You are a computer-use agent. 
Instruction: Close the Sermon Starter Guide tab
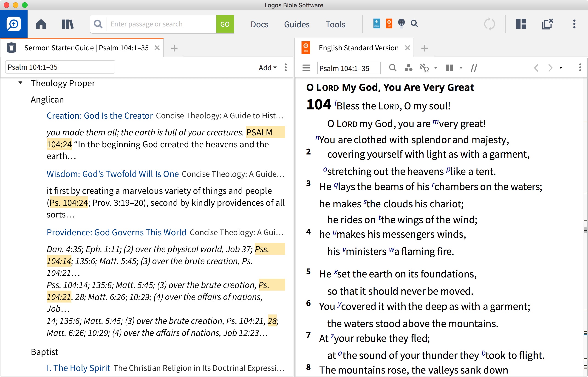157,48
